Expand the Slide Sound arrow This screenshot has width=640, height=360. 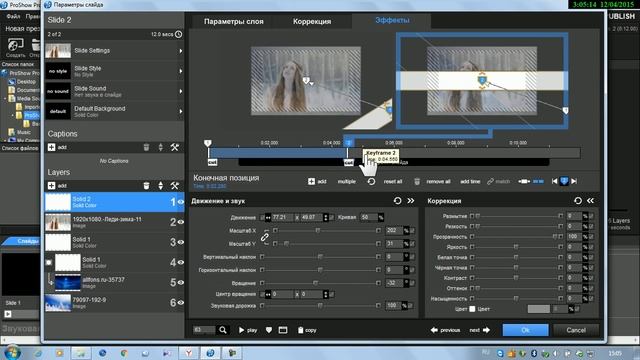click(x=180, y=91)
